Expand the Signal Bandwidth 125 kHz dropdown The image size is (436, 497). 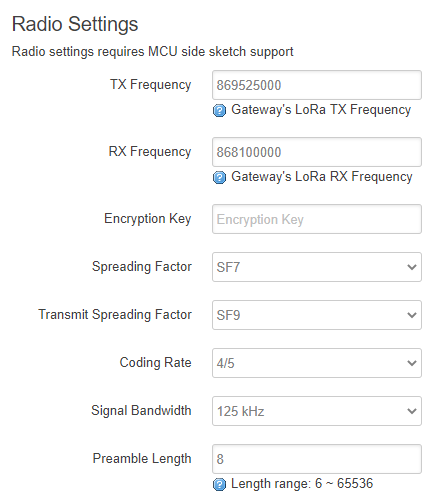[317, 411]
